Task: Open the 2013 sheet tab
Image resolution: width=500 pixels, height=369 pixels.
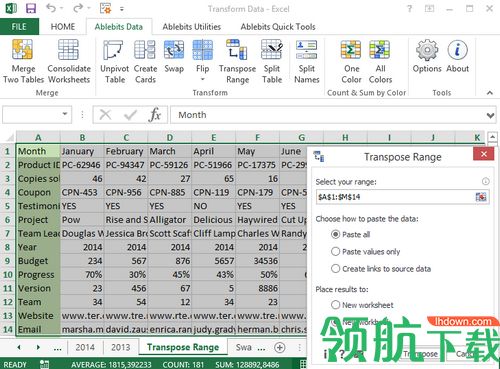Action: click(120, 347)
